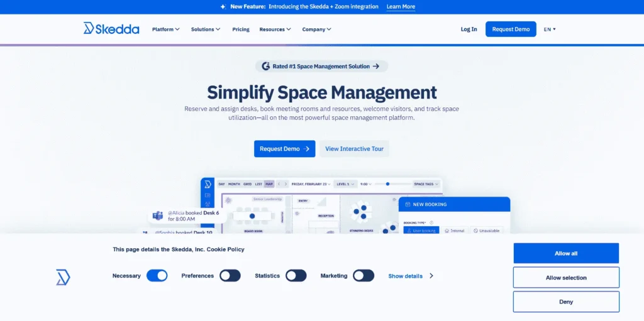Click the calendar icon beside New Booking
The height and width of the screenshot is (321, 644).
pyautogui.click(x=406, y=204)
